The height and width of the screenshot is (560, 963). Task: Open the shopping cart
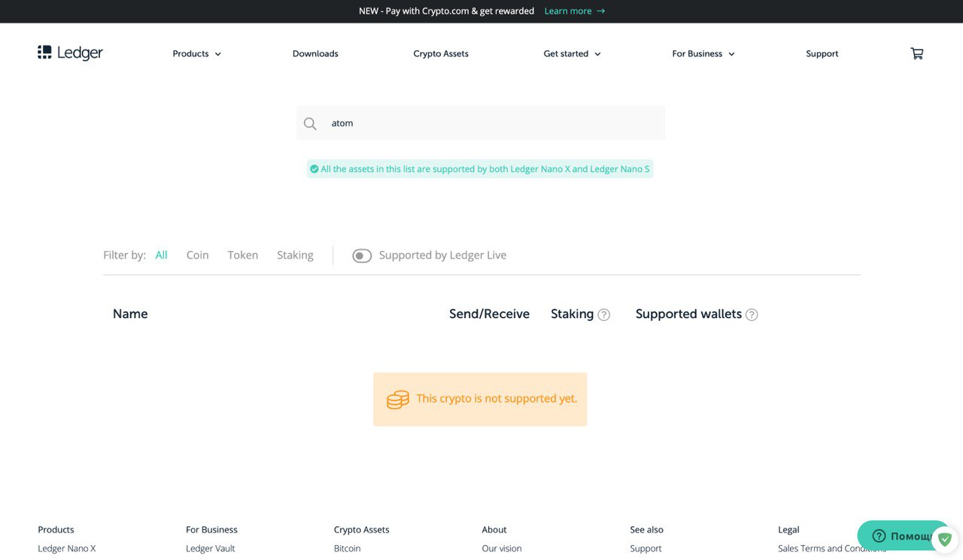point(916,53)
